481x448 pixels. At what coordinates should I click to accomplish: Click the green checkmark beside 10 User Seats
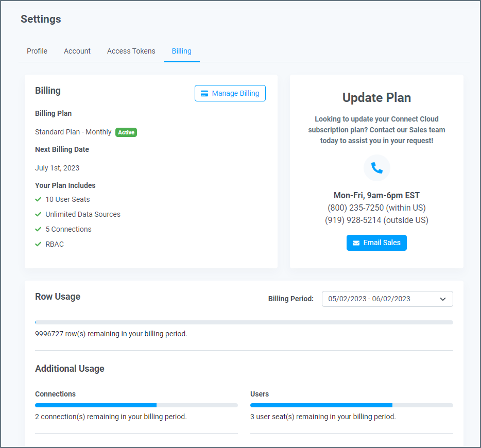(38, 199)
